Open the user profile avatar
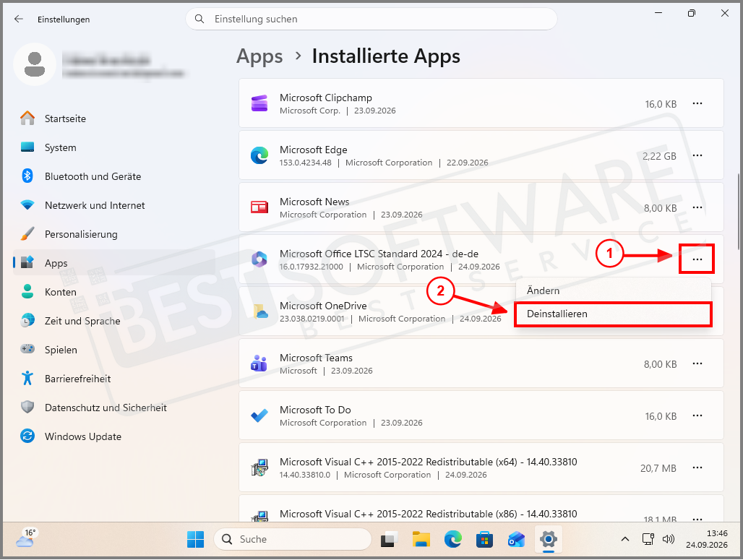 coord(35,64)
